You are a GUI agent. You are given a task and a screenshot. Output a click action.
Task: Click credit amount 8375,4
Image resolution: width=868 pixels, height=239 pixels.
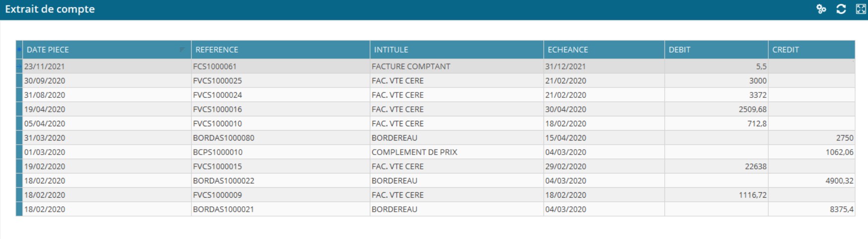click(x=841, y=209)
